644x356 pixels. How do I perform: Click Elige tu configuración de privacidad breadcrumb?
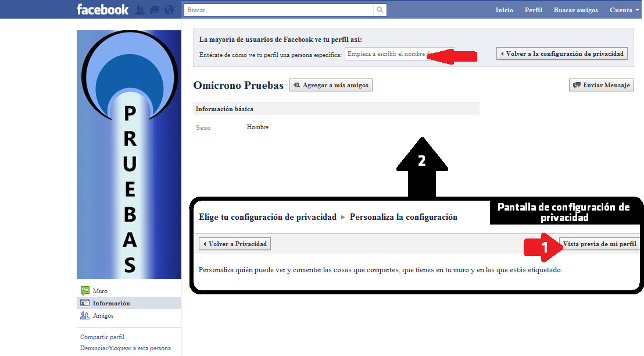click(x=267, y=217)
